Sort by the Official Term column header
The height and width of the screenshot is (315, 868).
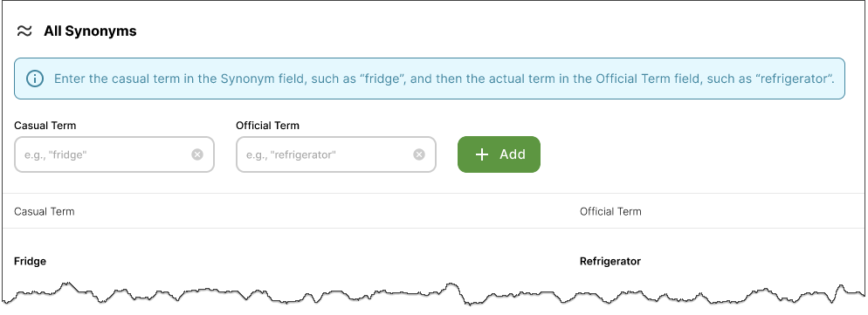click(x=610, y=211)
